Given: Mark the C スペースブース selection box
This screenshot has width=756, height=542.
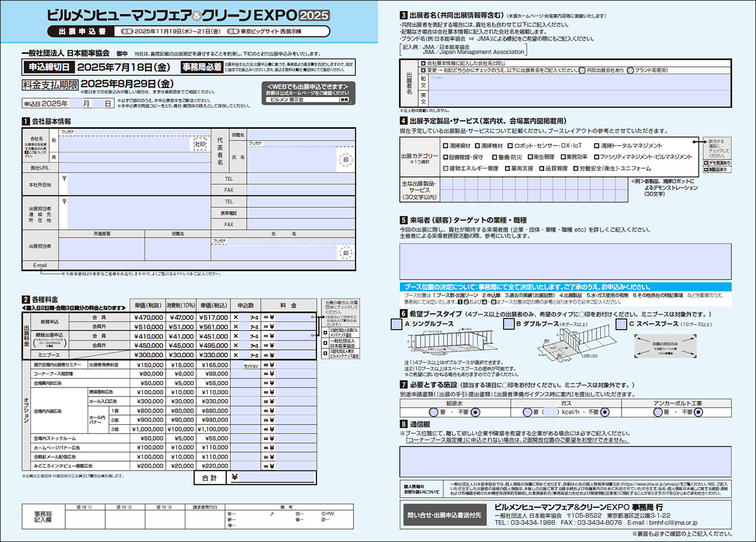Looking at the screenshot, I should pyautogui.click(x=621, y=324).
